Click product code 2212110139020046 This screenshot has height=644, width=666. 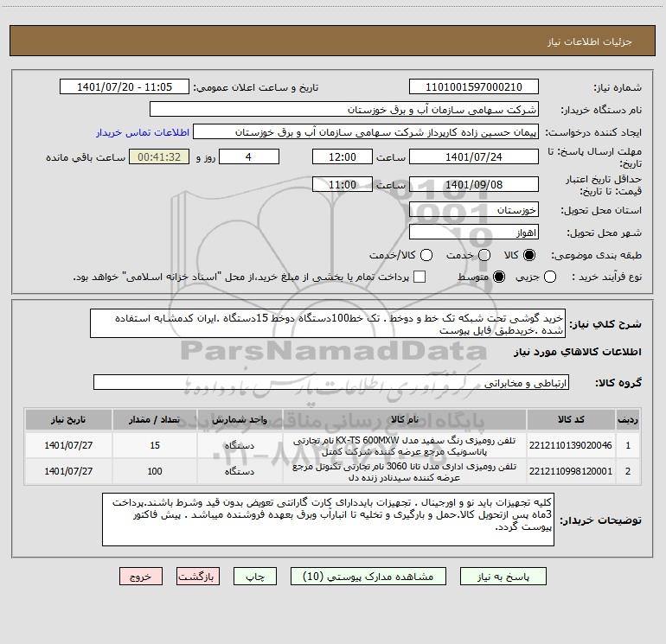coord(571,445)
